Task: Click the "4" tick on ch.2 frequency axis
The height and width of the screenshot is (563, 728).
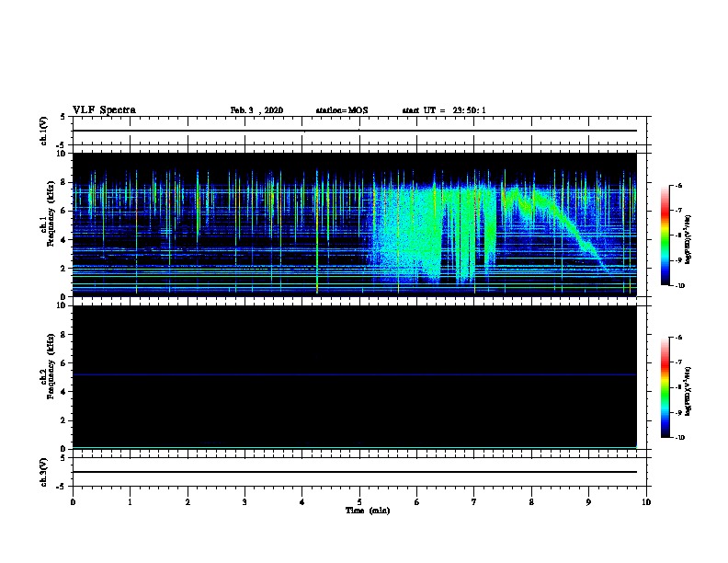Action: (x=64, y=392)
